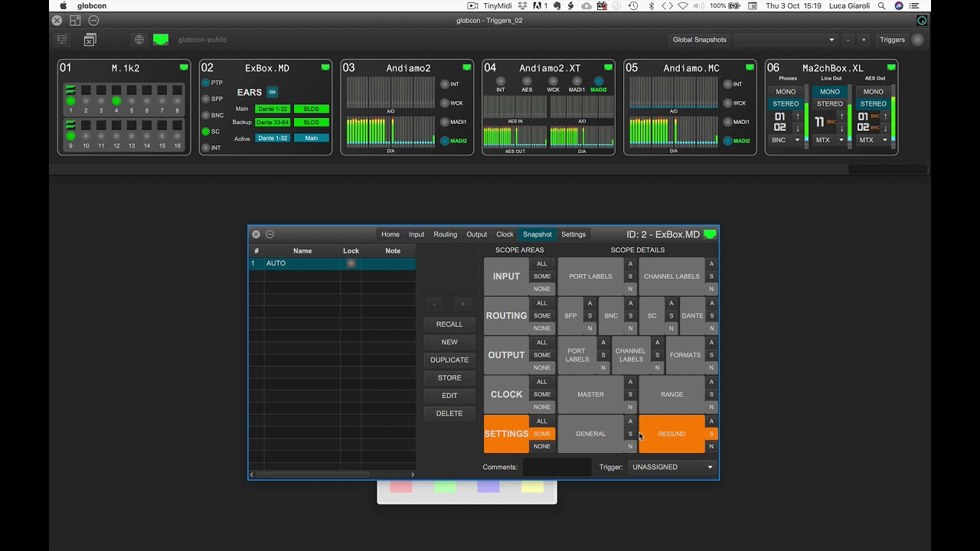Open the Phones BNC source dropdown
Screen dimensions: 980x551
[x=786, y=140]
